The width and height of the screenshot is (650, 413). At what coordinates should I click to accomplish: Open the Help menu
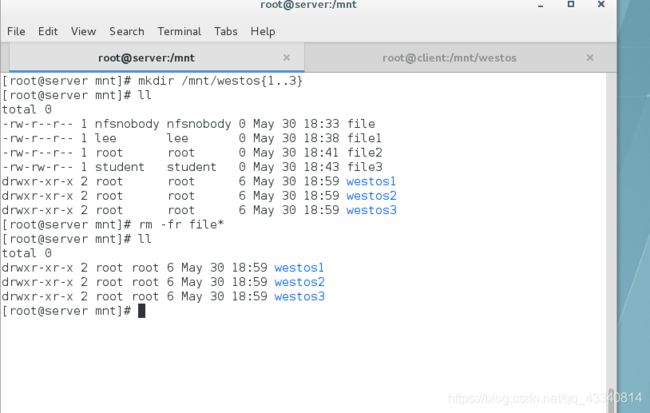263,32
